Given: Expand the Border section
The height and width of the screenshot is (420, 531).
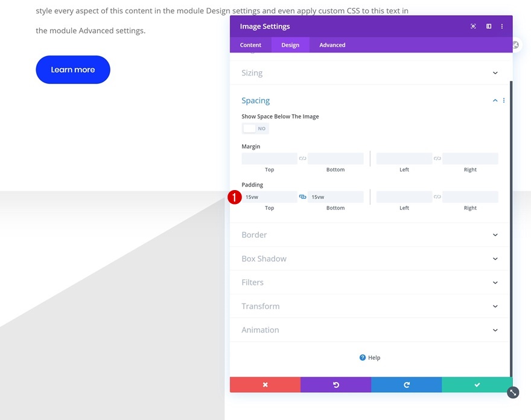Looking at the screenshot, I should [370, 235].
